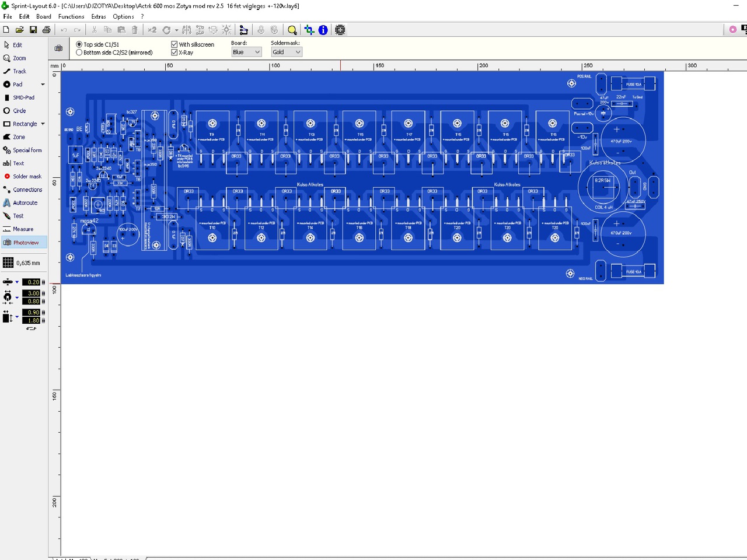Open a layout file via the folder icon
This screenshot has width=747, height=560.
19,30
